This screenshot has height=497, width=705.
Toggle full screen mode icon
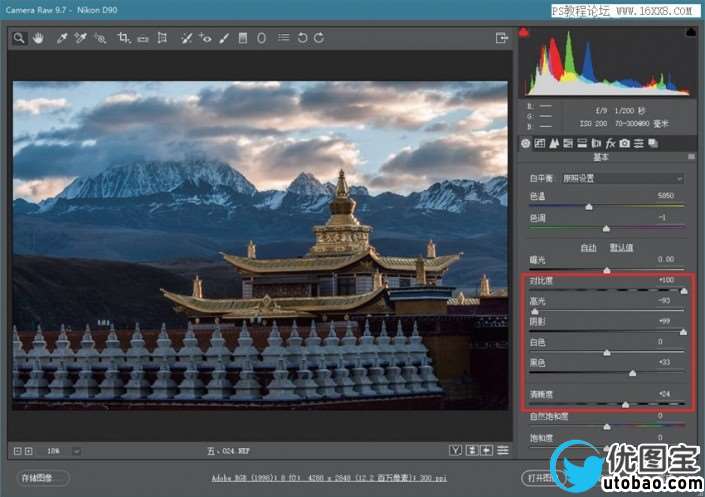pyautogui.click(x=502, y=38)
